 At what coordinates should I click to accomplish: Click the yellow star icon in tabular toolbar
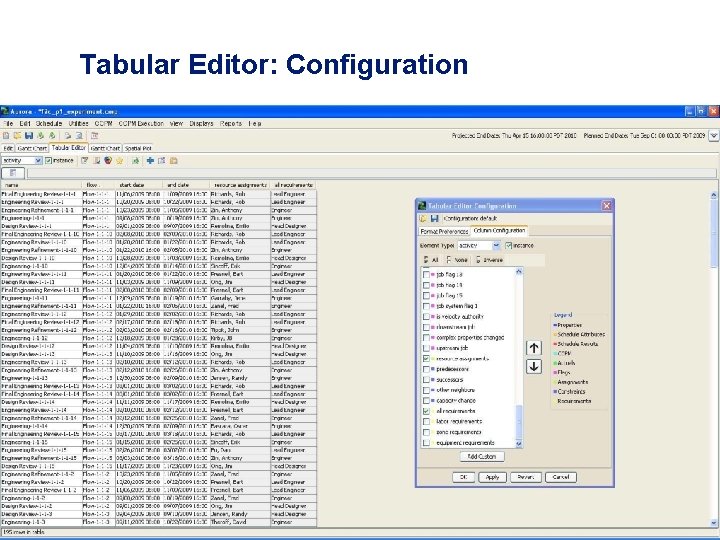point(120,160)
